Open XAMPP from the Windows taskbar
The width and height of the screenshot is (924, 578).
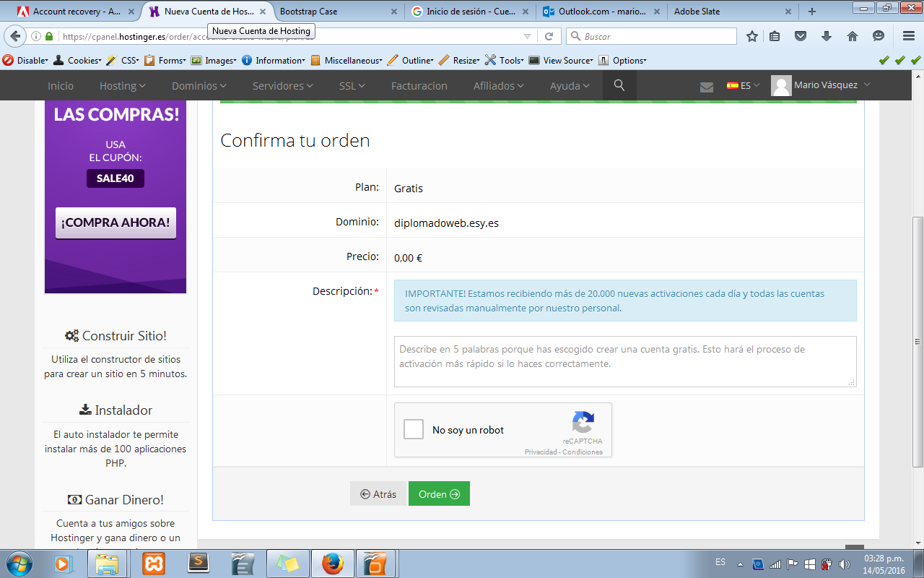[x=152, y=563]
